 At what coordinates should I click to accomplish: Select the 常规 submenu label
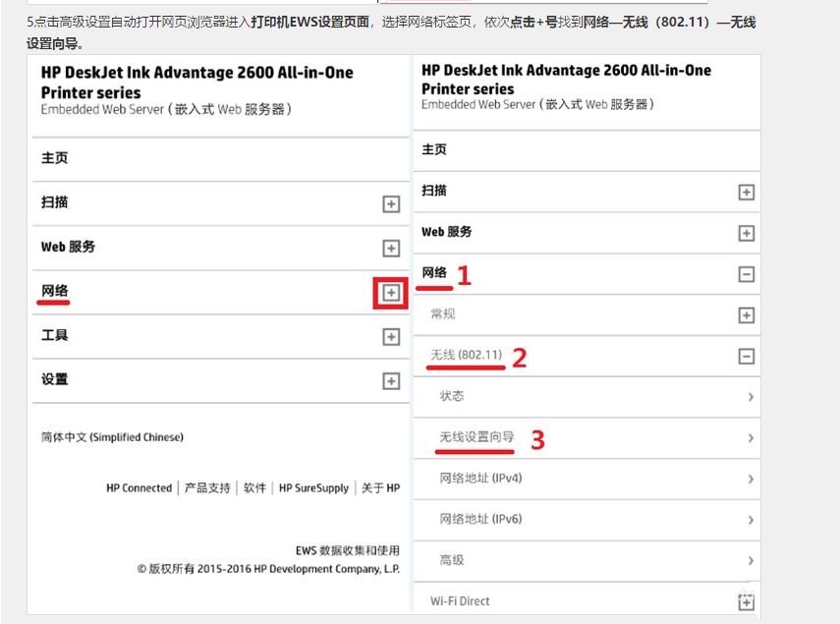(443, 313)
